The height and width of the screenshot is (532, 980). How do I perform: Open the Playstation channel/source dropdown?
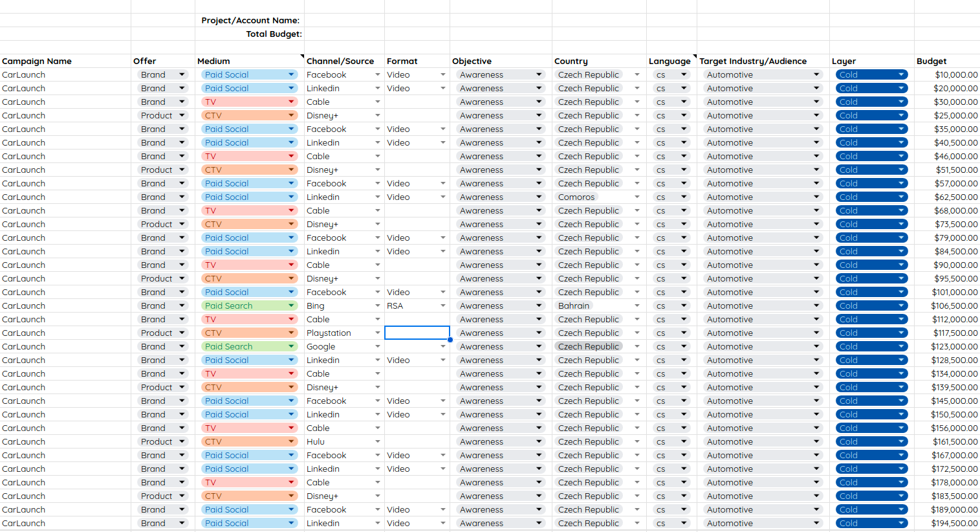pyautogui.click(x=377, y=333)
